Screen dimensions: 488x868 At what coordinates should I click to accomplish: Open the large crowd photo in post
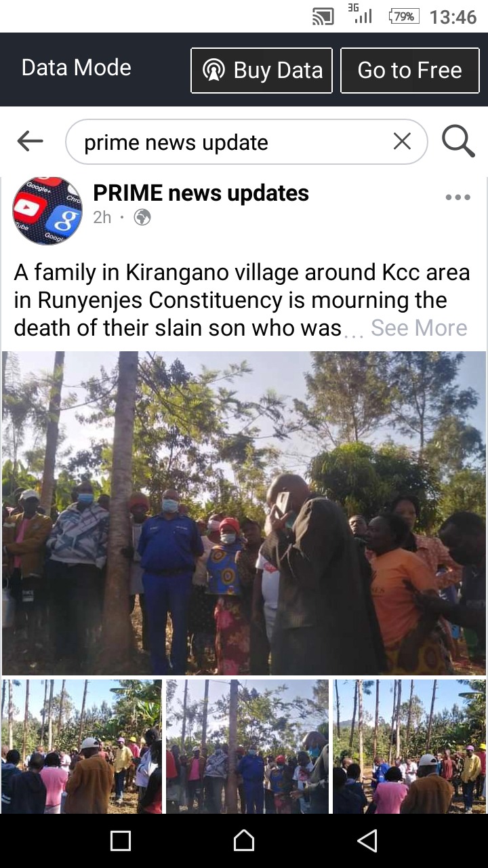coord(244,513)
